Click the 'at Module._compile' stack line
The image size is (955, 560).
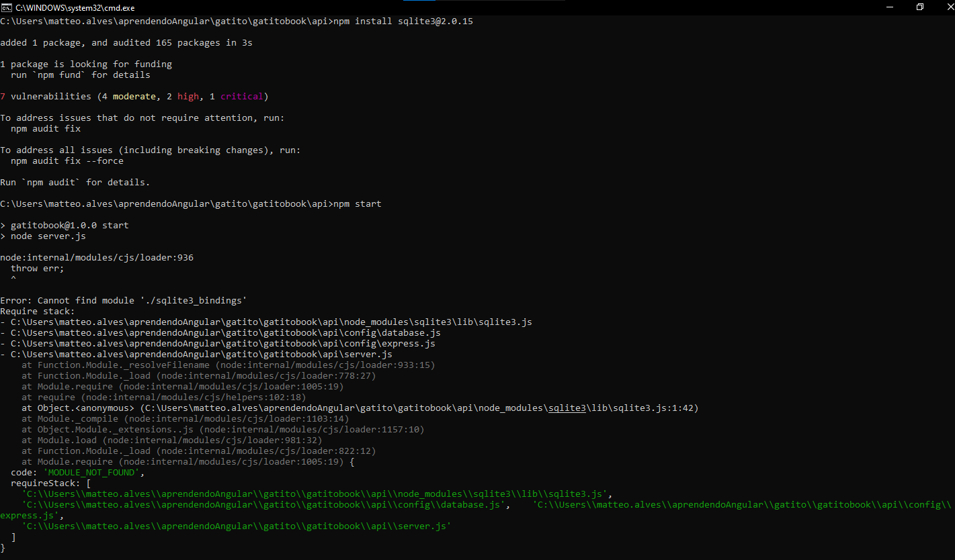pyautogui.click(x=185, y=419)
